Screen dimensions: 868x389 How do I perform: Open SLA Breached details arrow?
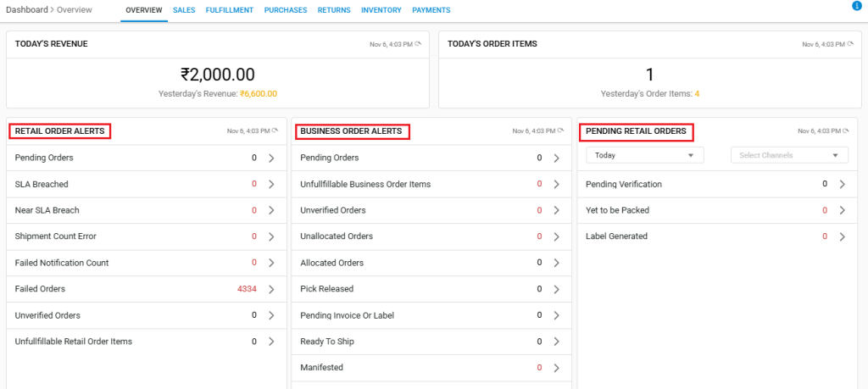pos(271,184)
